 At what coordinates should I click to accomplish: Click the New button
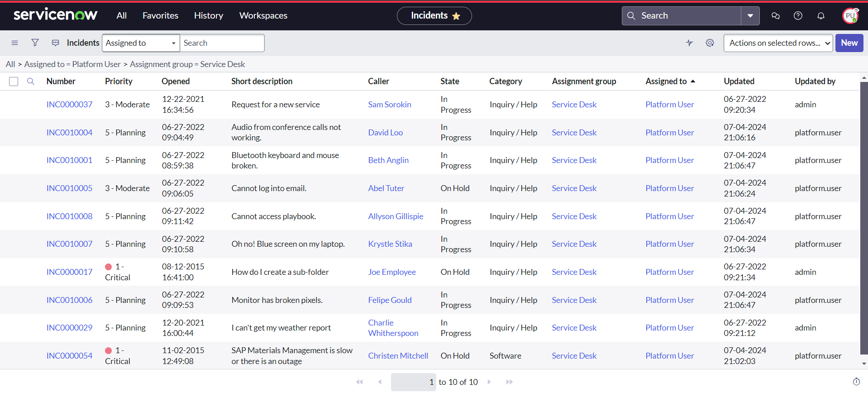click(849, 43)
